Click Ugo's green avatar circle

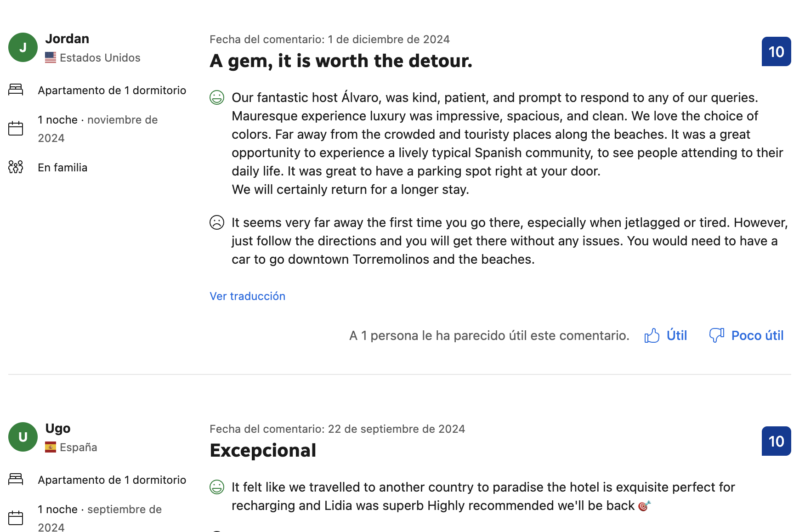(x=23, y=437)
